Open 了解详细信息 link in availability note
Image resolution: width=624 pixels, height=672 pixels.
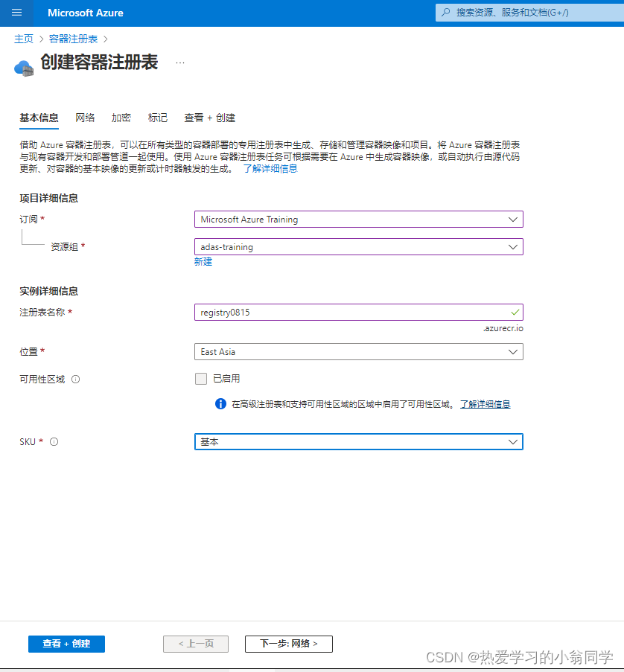[x=485, y=404]
